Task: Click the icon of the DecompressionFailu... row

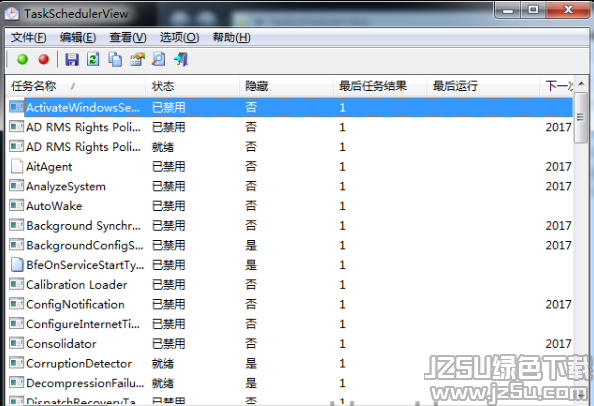Action: pyautogui.click(x=17, y=383)
